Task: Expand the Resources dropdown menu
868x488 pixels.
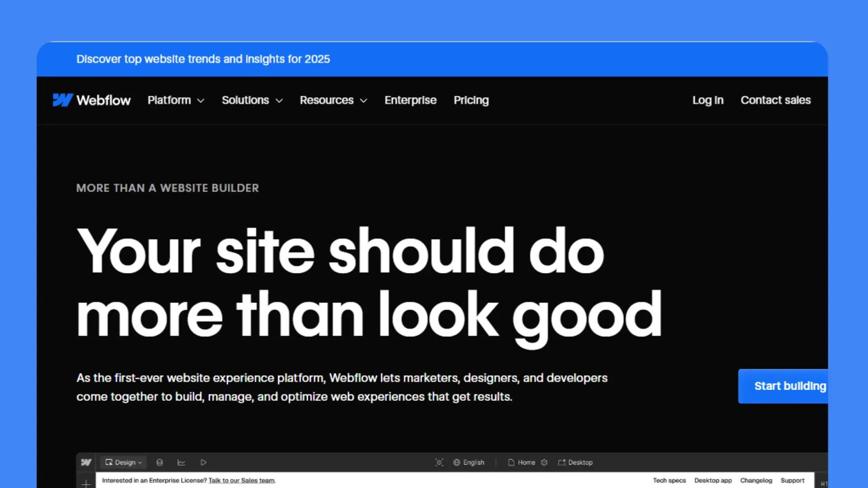Action: 333,100
